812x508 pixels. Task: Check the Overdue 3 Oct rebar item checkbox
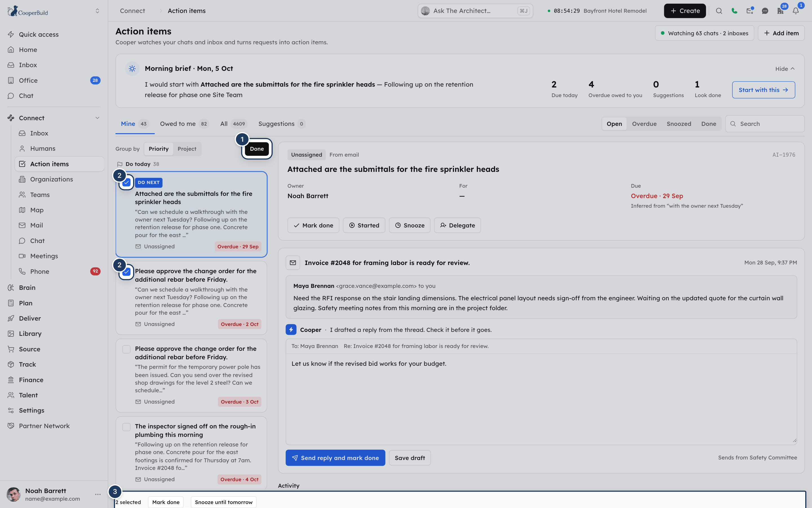click(x=127, y=349)
